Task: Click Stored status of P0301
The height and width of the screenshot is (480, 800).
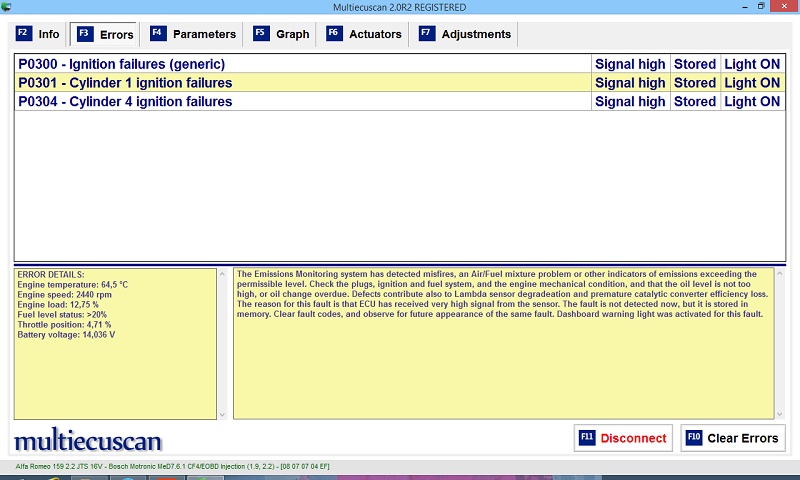Action: pos(694,83)
